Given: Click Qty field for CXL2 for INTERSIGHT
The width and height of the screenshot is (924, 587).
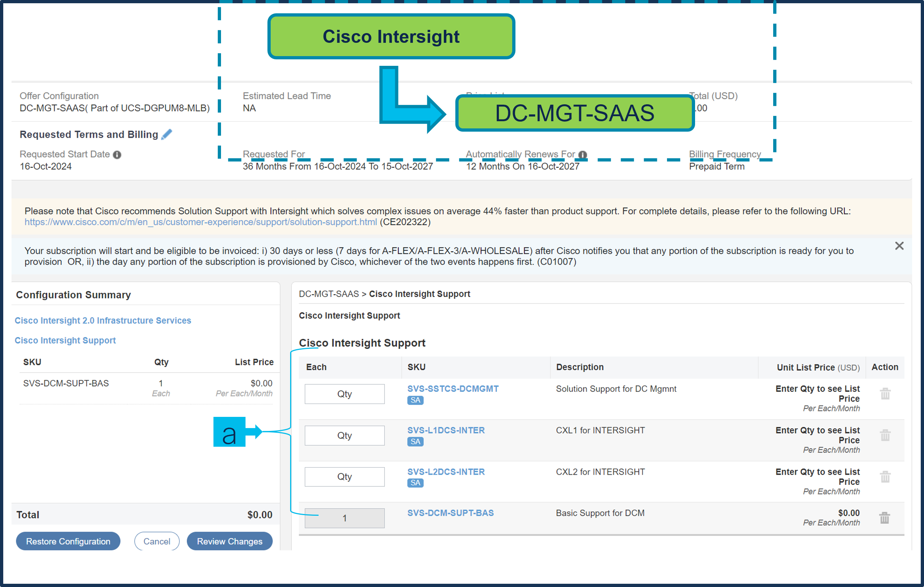Looking at the screenshot, I should [x=344, y=477].
